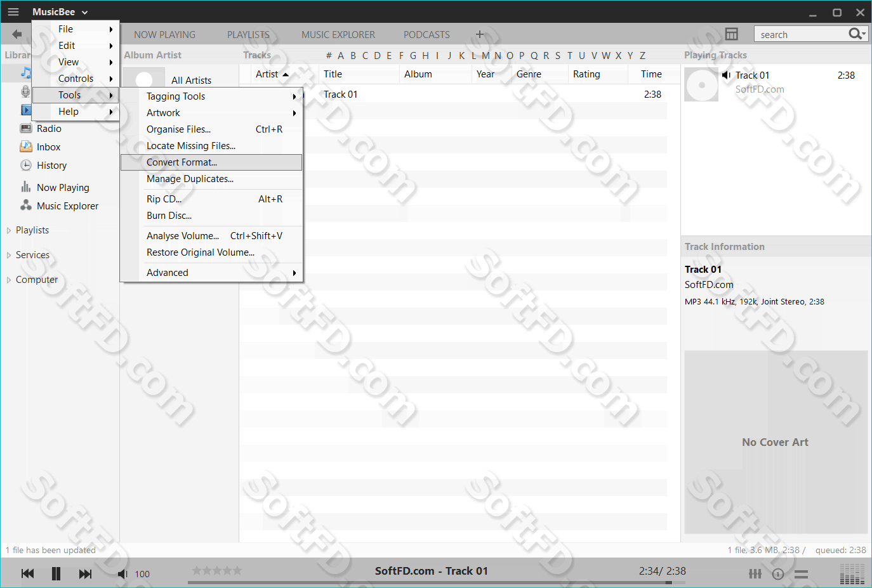Expand the Advanced submenu
Screen dimensions: 872x588
211,273
